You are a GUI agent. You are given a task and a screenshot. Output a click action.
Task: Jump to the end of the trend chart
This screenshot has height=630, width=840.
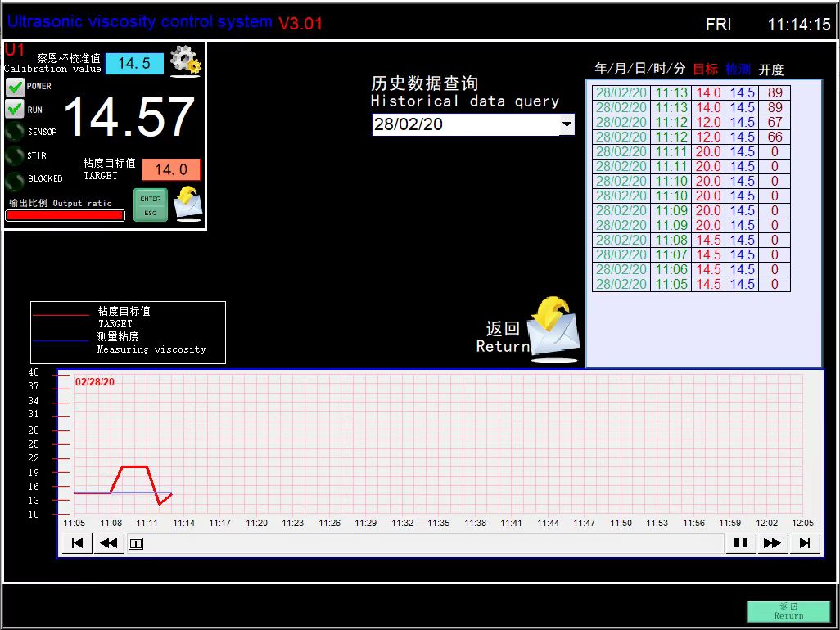pyautogui.click(x=804, y=543)
